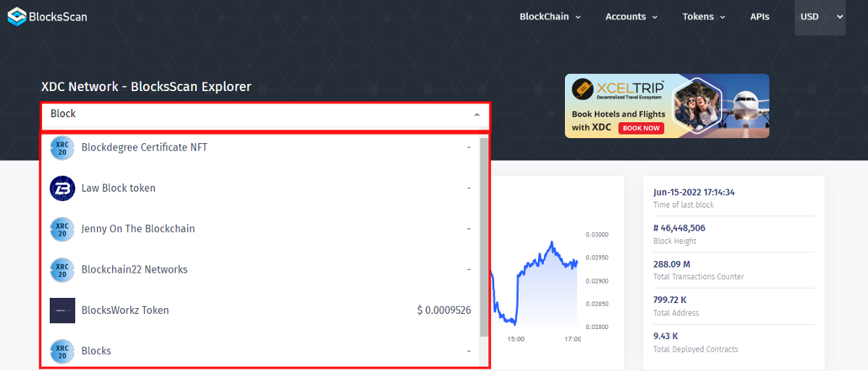Click the 799.72 K total address value
The image size is (868, 371).
pyautogui.click(x=671, y=300)
